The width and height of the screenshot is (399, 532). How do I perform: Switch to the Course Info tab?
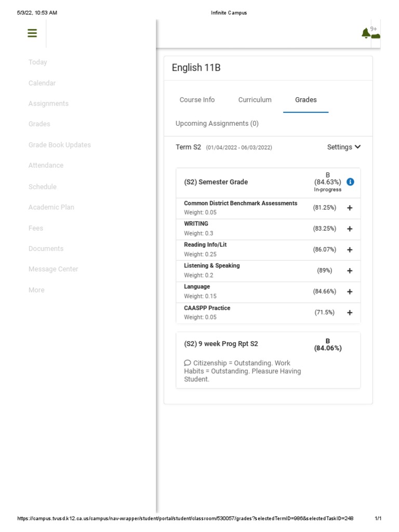(197, 100)
